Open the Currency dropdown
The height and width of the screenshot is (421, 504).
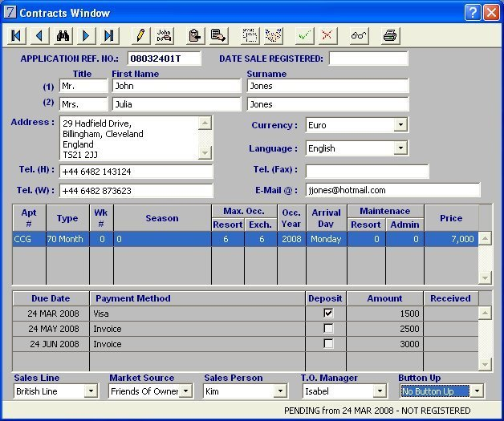pyautogui.click(x=400, y=125)
